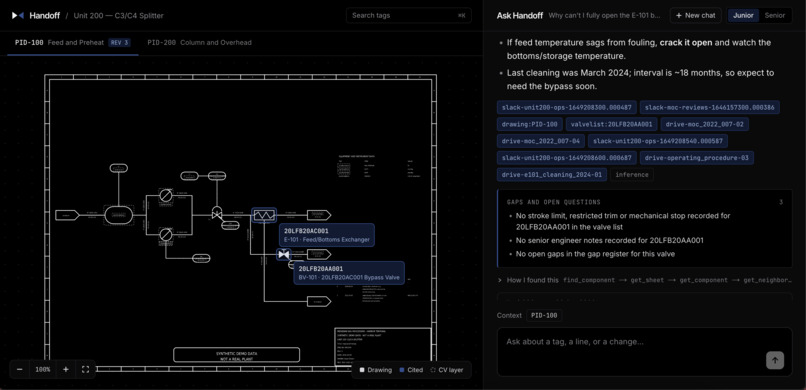Open the Unit 200 — C3/C4 Splitter breadcrumb
806x390 pixels.
118,15
